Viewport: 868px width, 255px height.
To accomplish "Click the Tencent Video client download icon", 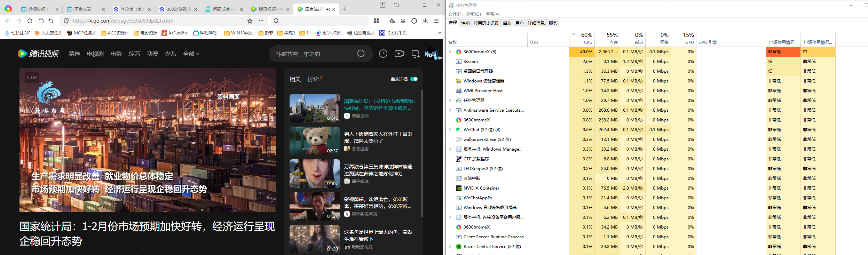I will click(416, 54).
